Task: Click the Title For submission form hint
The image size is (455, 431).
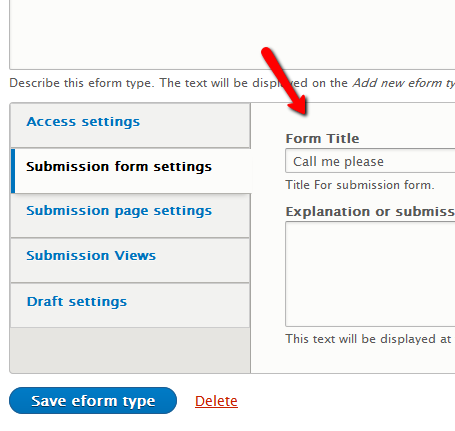Action: 360,185
